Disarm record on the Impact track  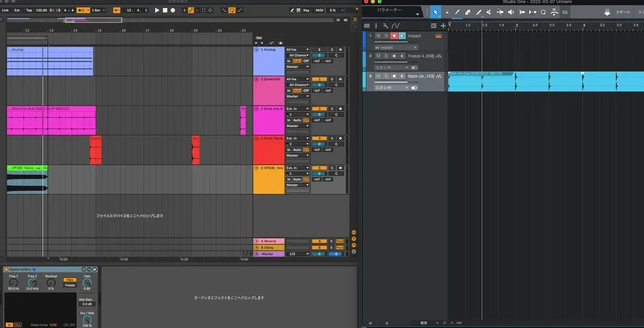point(394,36)
